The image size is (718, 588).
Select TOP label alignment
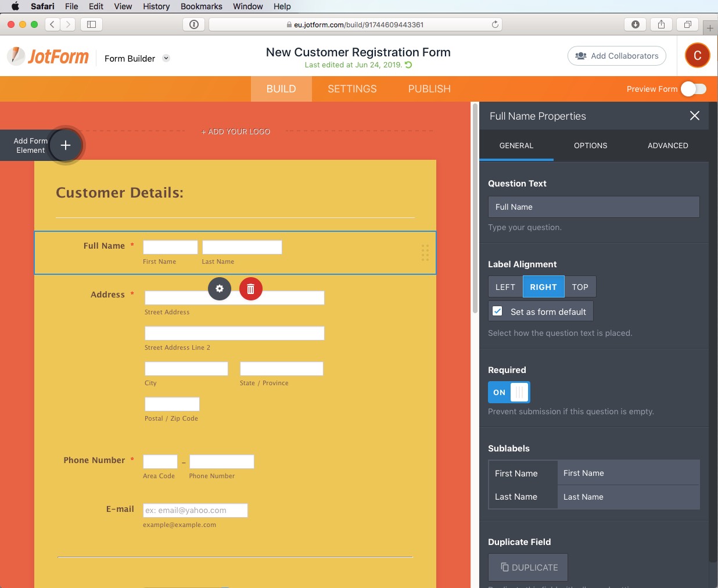click(x=580, y=287)
